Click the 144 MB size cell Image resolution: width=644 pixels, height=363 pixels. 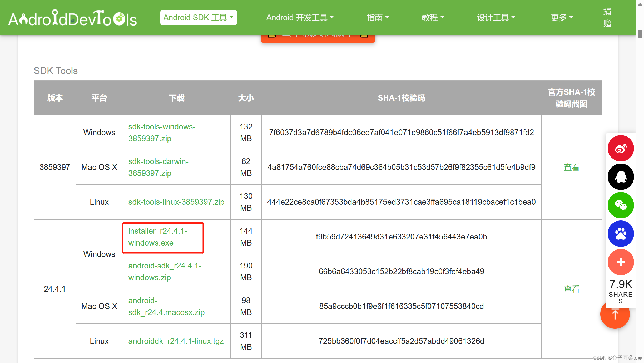pyautogui.click(x=246, y=237)
